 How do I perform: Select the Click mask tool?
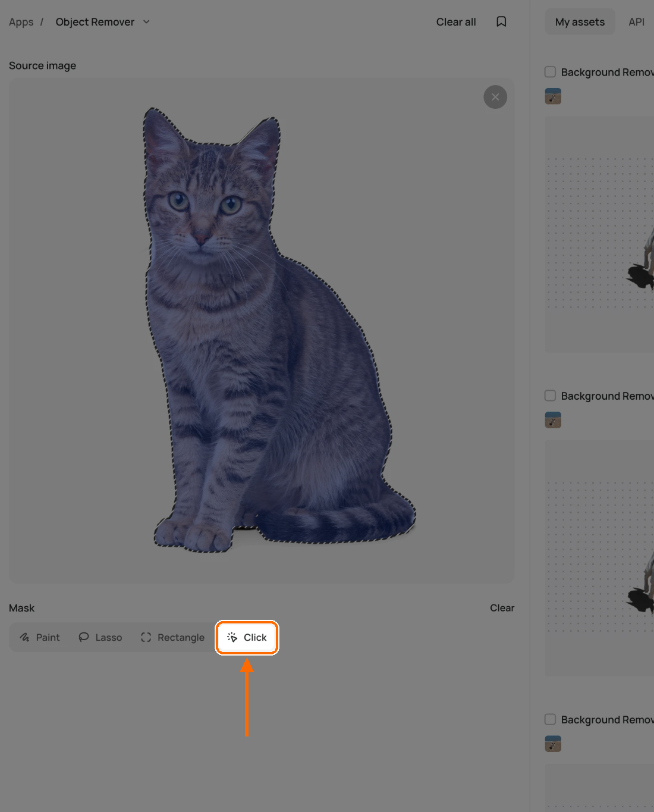tap(247, 637)
